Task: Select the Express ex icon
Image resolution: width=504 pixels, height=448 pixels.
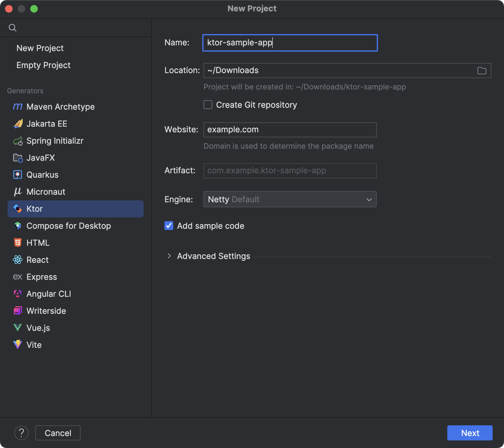Action: click(x=18, y=277)
